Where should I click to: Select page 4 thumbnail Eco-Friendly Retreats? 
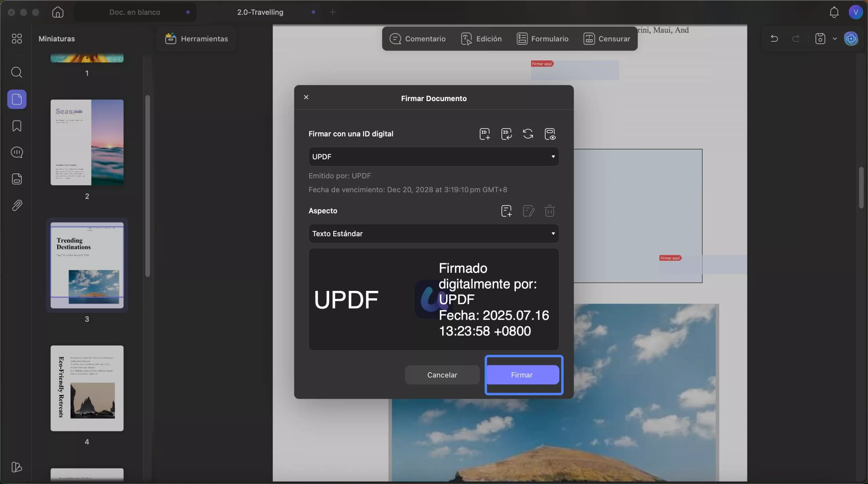pyautogui.click(x=87, y=388)
